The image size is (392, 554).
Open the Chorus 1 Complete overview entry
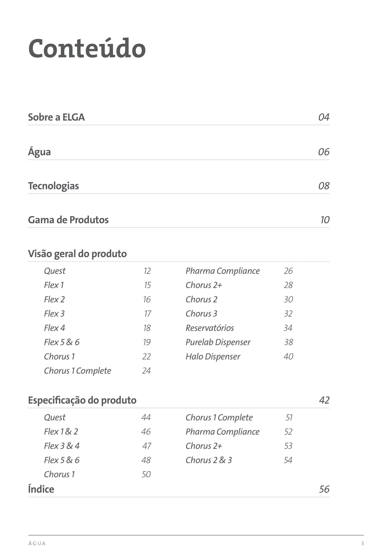coord(97,371)
